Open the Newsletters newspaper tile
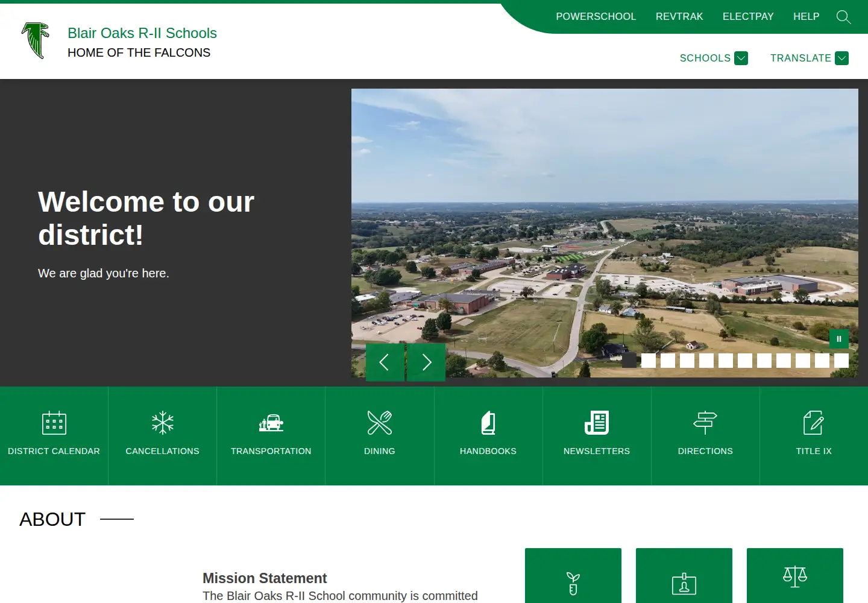The image size is (868, 603). pyautogui.click(x=597, y=435)
